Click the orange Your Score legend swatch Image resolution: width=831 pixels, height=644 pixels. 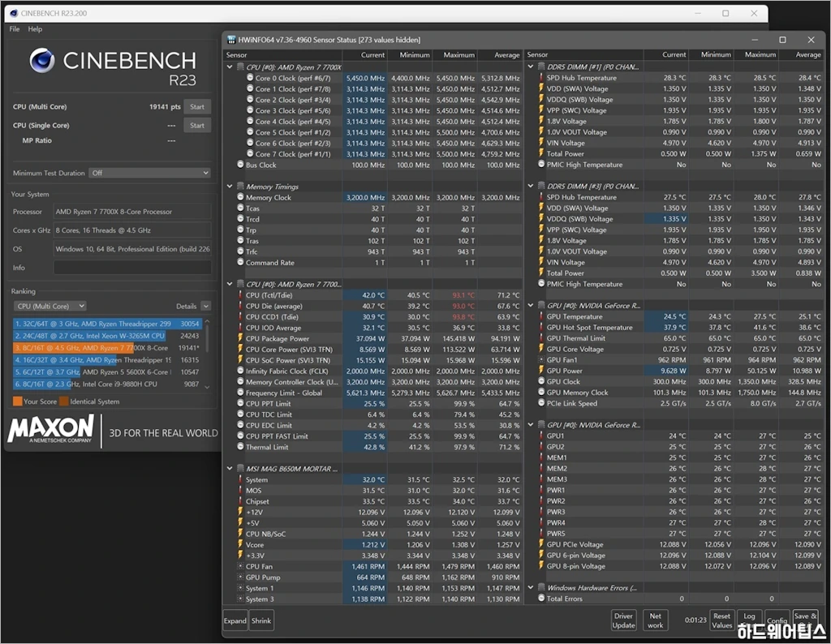tap(18, 401)
